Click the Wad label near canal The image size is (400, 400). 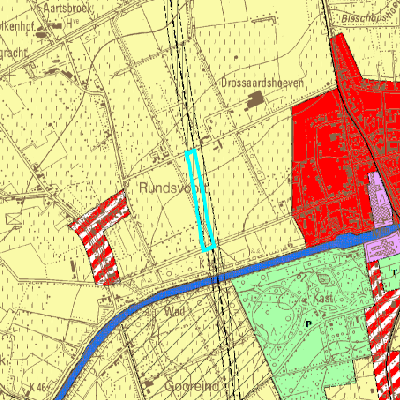(x=175, y=312)
